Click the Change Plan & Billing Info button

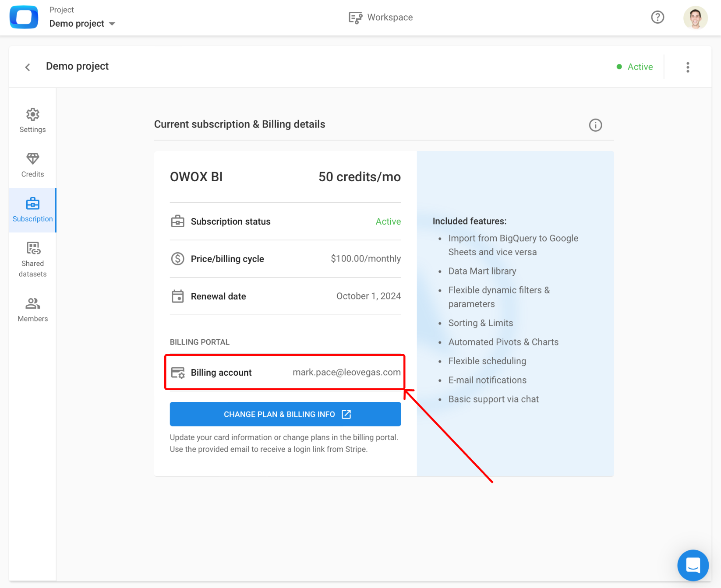pos(286,414)
